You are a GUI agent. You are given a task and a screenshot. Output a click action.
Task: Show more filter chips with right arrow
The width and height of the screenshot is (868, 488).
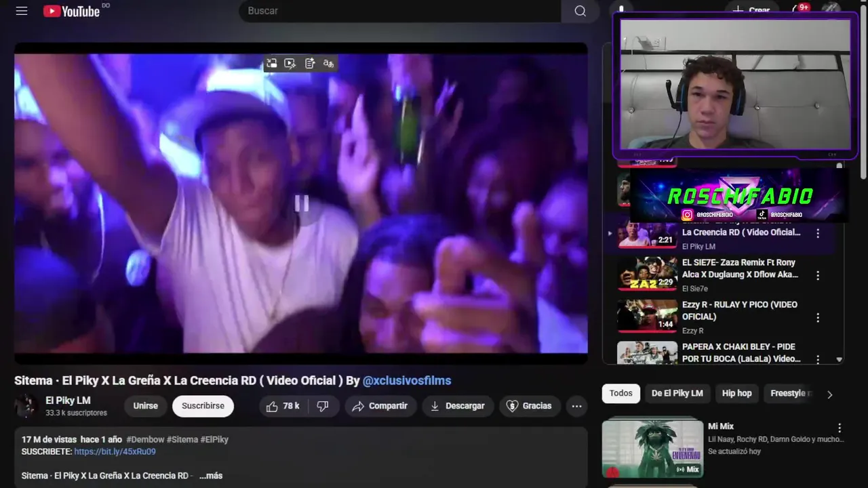[829, 394]
